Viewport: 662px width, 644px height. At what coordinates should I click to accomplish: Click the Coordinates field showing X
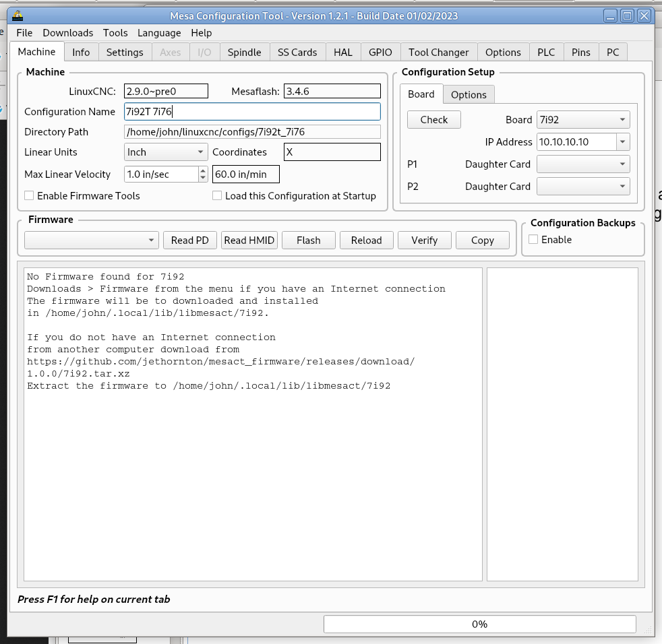tap(332, 152)
